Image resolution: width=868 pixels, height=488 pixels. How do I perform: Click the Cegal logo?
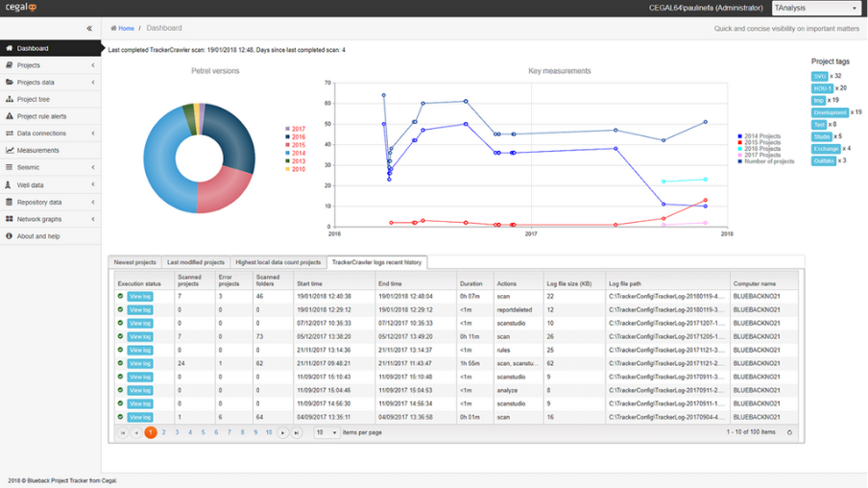click(21, 7)
